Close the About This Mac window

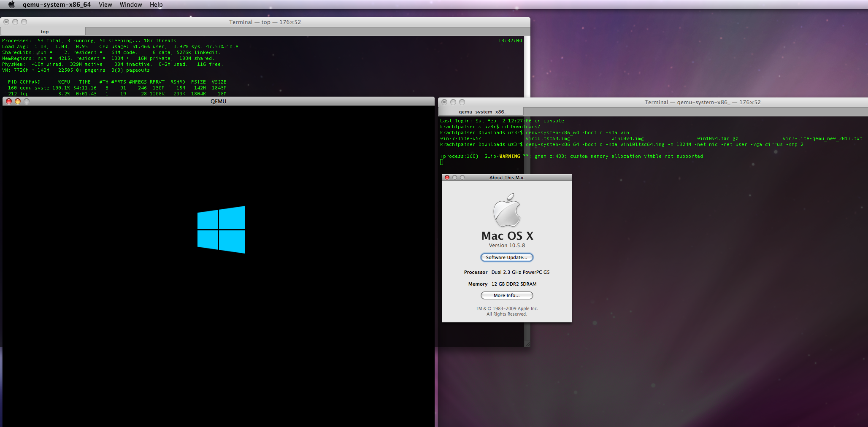point(447,178)
